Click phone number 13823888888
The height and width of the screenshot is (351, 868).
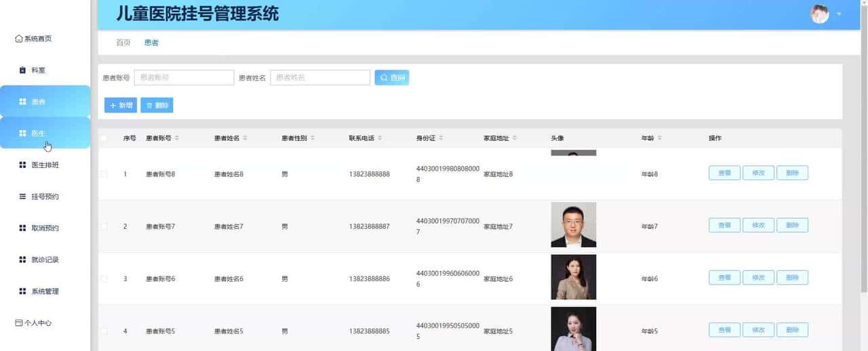370,174
